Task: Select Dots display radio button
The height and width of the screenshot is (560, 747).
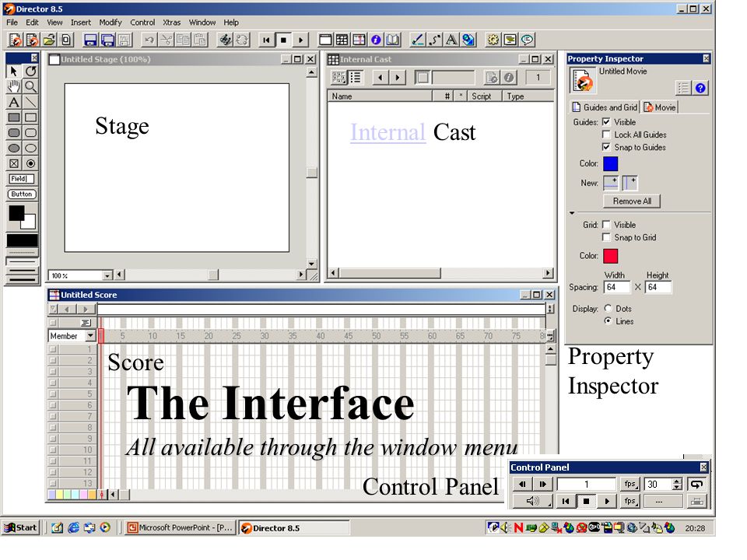Action: pos(608,308)
